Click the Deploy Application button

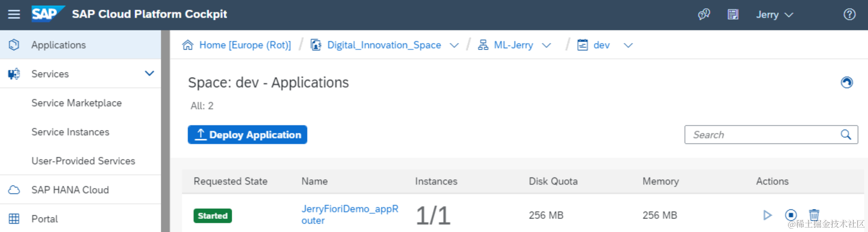coord(247,135)
